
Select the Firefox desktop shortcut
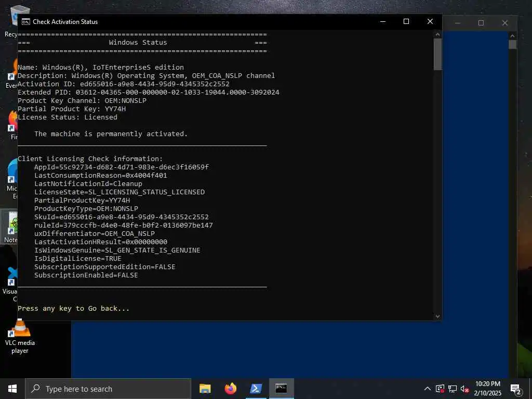click(x=13, y=125)
